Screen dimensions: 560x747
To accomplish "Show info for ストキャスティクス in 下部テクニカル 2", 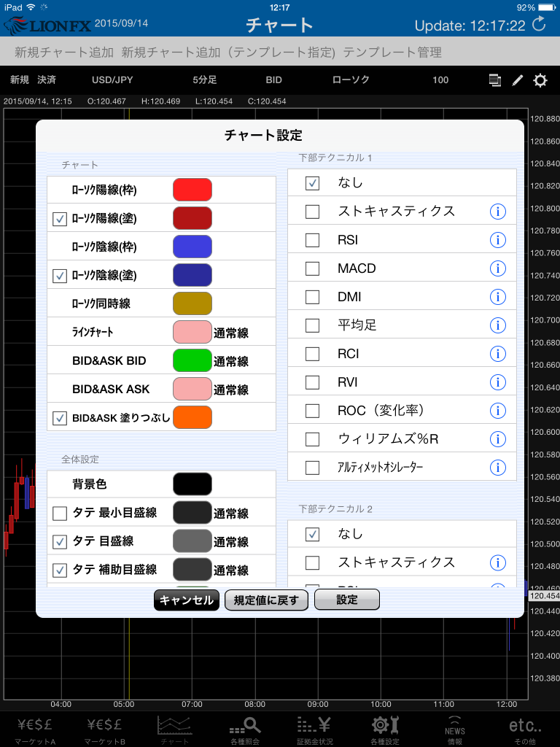I will click(497, 562).
